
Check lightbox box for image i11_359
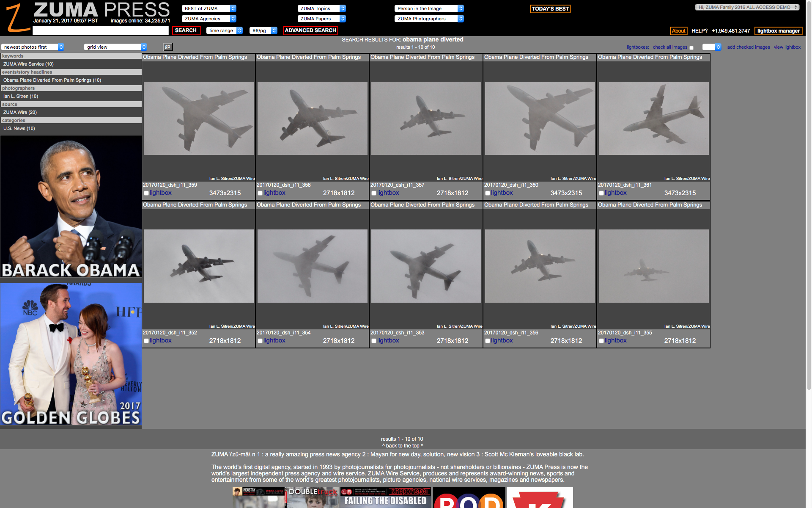coord(146,193)
